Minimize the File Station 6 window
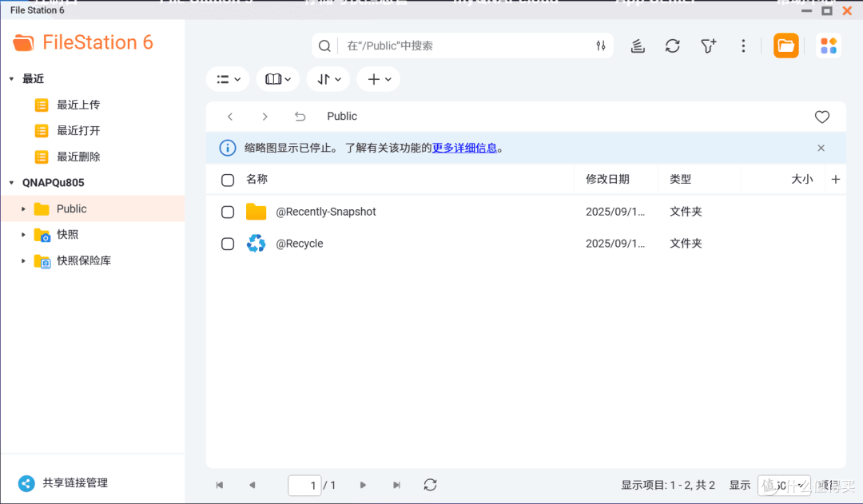 point(806,10)
